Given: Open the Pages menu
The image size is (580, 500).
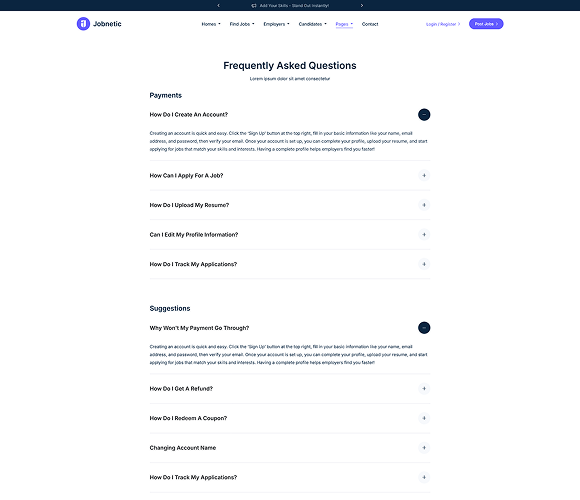Looking at the screenshot, I should point(344,24).
